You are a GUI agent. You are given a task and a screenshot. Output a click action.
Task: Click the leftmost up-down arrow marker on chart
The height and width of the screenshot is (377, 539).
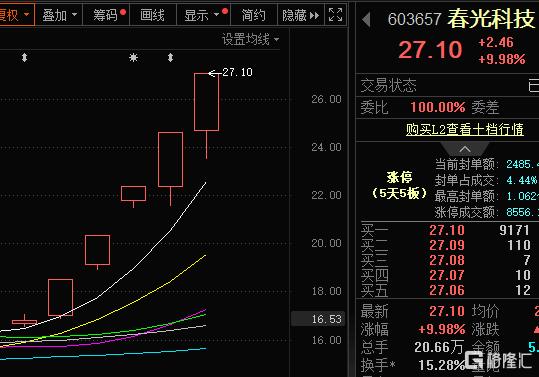click(x=24, y=57)
